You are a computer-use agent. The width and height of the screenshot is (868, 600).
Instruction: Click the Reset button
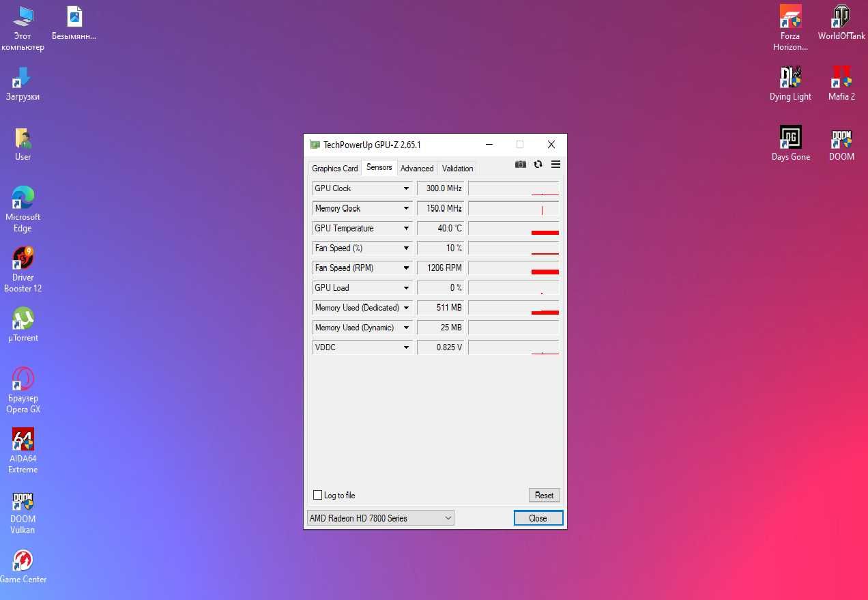click(544, 495)
